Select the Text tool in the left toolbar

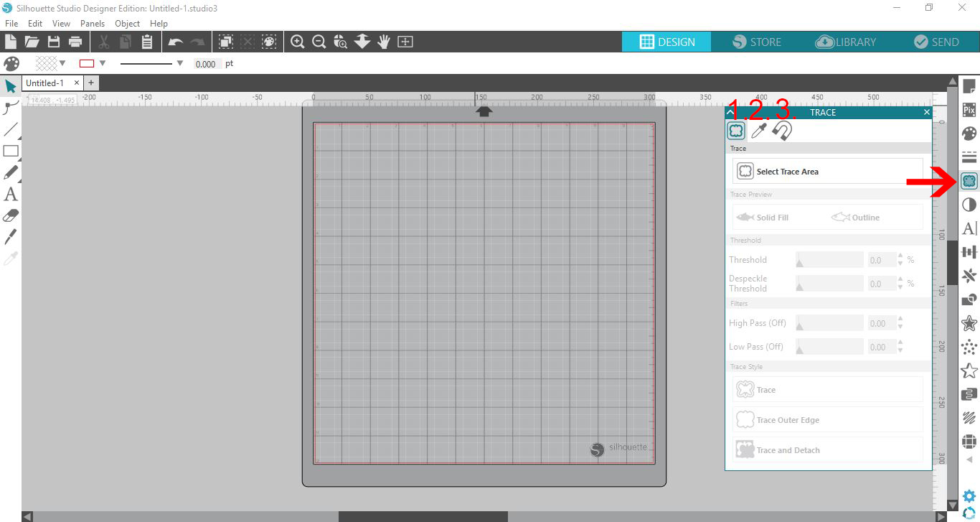tap(11, 194)
